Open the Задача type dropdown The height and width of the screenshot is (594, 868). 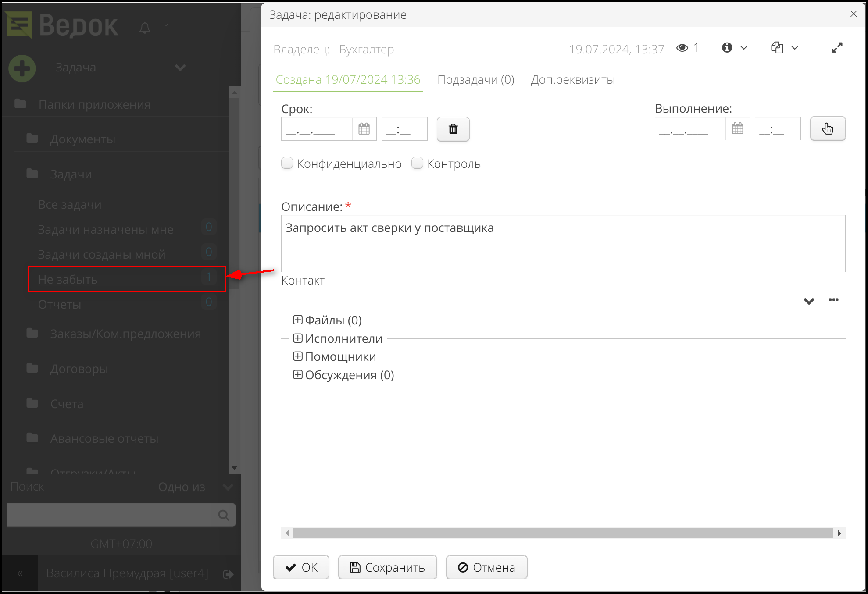[x=179, y=68]
